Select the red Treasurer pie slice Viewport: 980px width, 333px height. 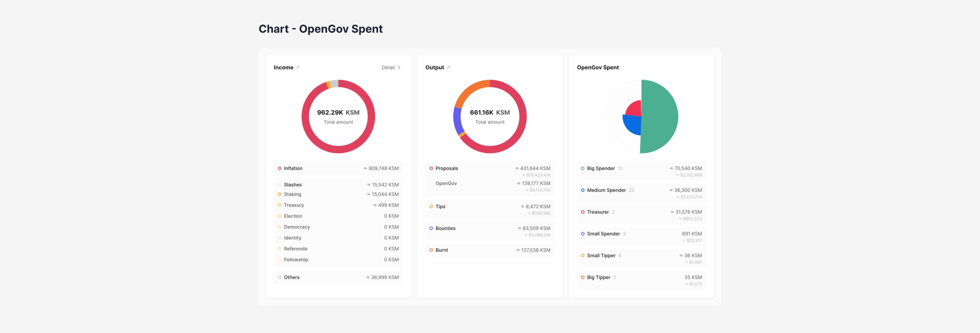coord(635,110)
